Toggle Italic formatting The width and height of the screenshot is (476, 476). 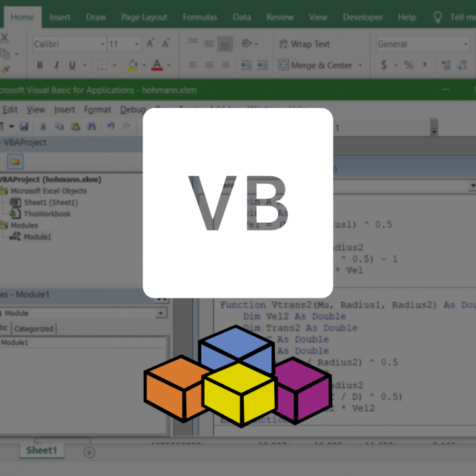point(57,65)
